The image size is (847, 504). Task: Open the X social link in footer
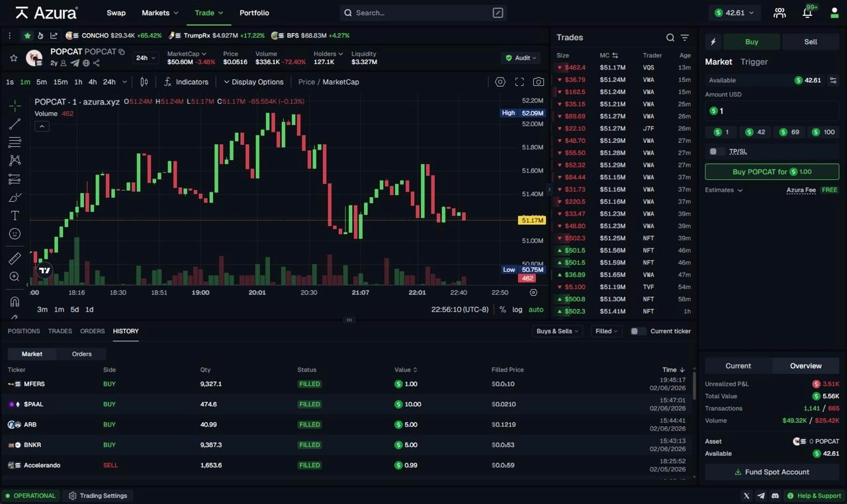coord(747,495)
